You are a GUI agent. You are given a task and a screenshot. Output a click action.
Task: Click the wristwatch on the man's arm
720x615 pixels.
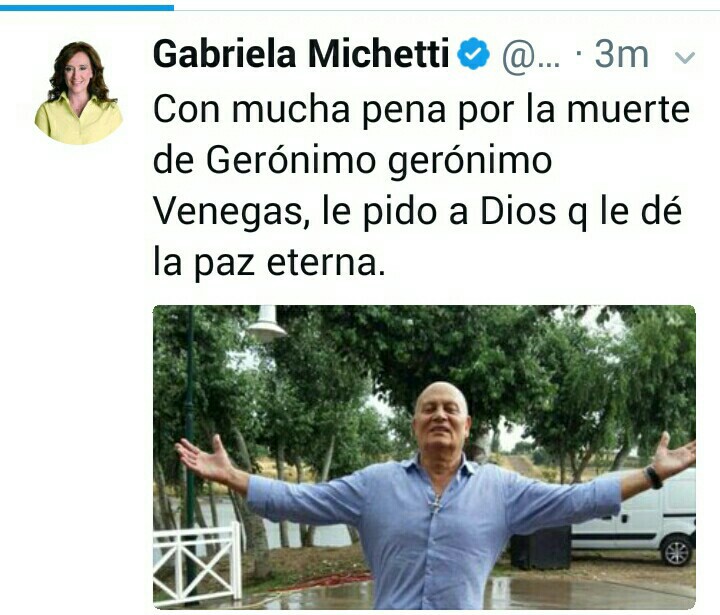click(654, 477)
